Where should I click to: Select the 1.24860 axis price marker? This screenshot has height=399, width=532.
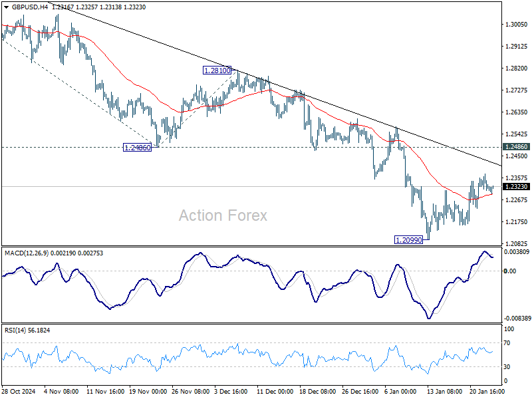click(x=516, y=147)
